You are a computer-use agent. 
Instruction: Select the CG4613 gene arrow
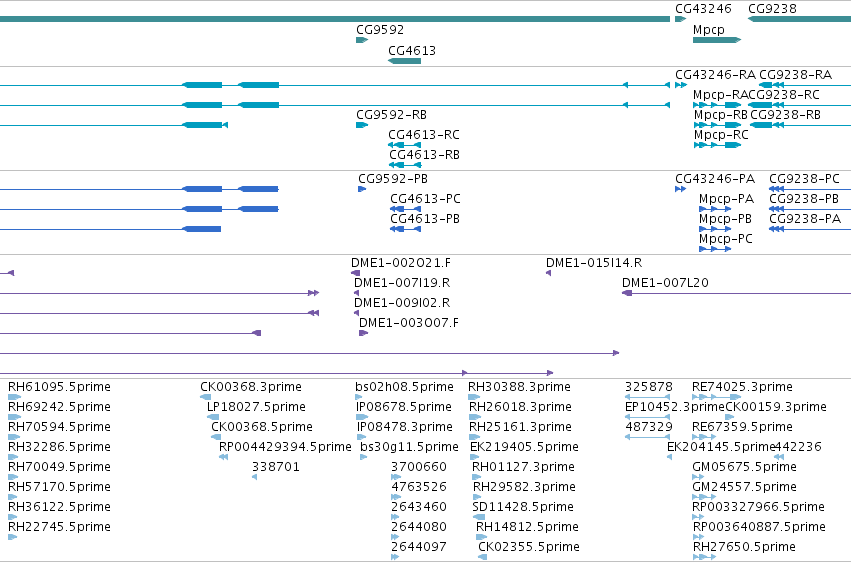(404, 61)
